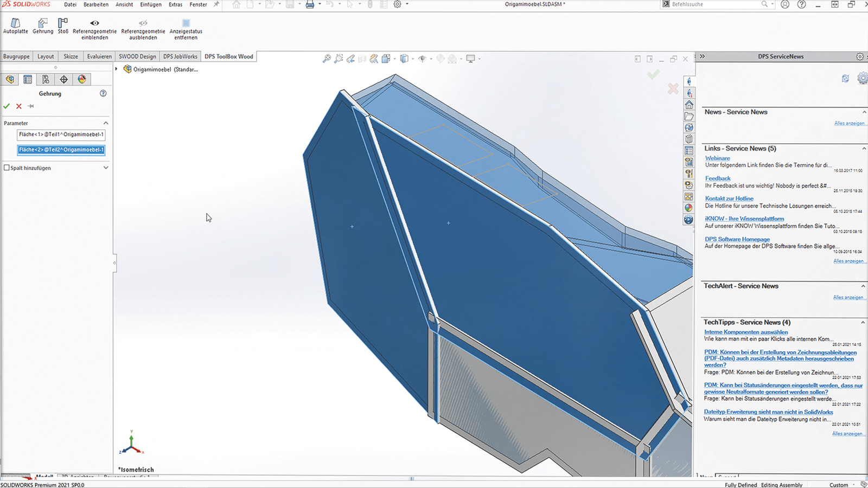
Task: Click the Gehrung toolbar icon
Action: [x=43, y=23]
